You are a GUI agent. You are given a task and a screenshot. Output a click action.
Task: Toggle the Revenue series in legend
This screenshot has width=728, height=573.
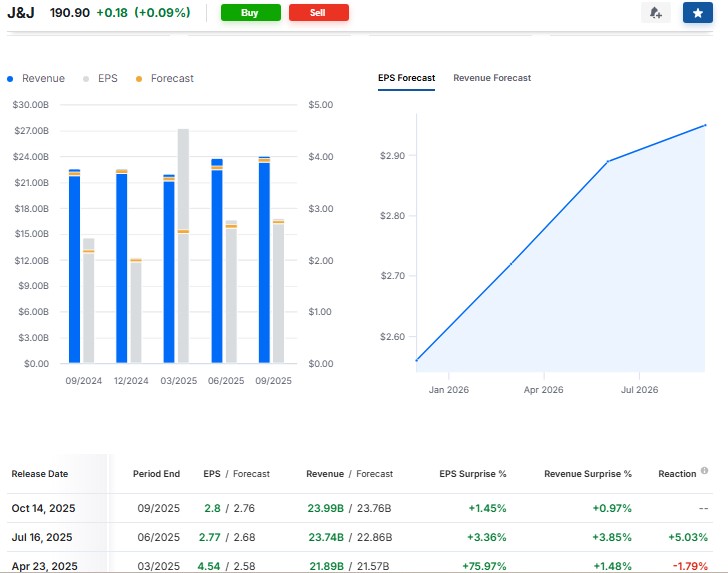36,79
